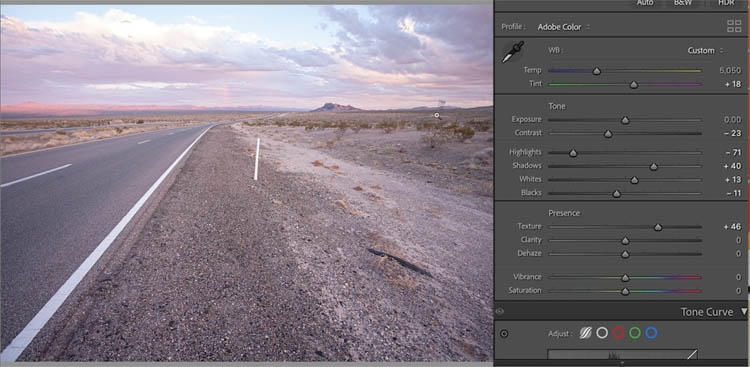The image size is (750, 367).
Task: Pick the white balance eyedropper tool
Action: (512, 52)
